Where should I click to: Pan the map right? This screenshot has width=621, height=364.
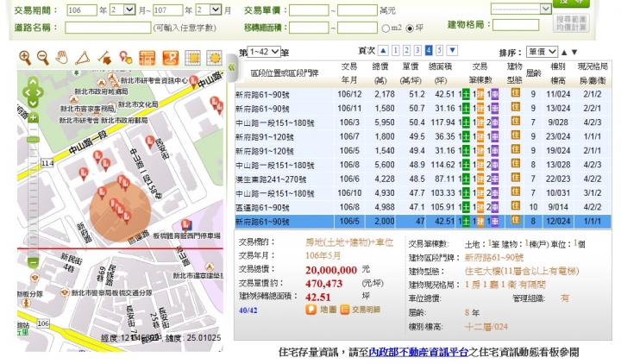pyautogui.click(x=40, y=92)
